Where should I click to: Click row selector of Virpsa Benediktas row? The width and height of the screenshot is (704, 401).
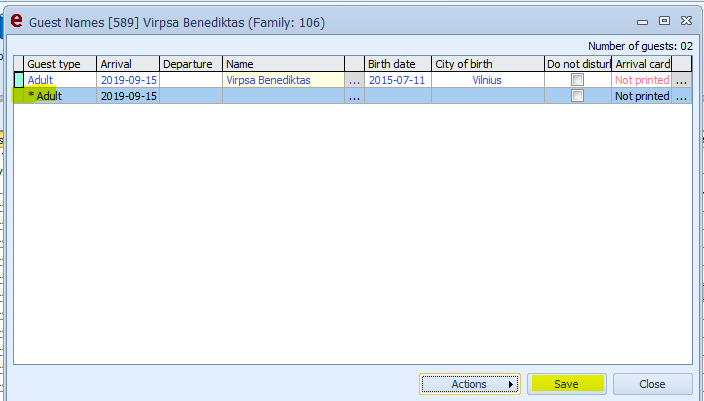tap(18, 80)
